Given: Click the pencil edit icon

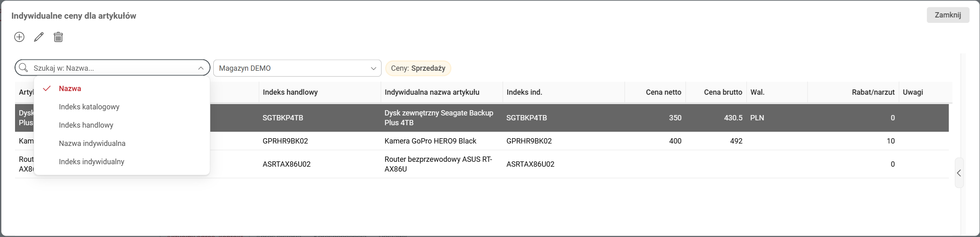Looking at the screenshot, I should (39, 37).
